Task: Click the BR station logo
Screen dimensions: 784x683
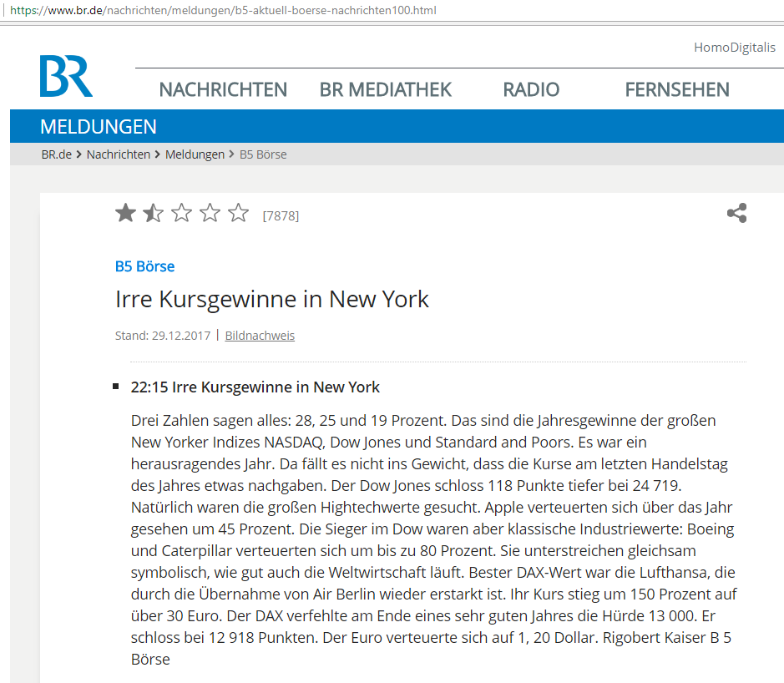Action: pyautogui.click(x=66, y=78)
